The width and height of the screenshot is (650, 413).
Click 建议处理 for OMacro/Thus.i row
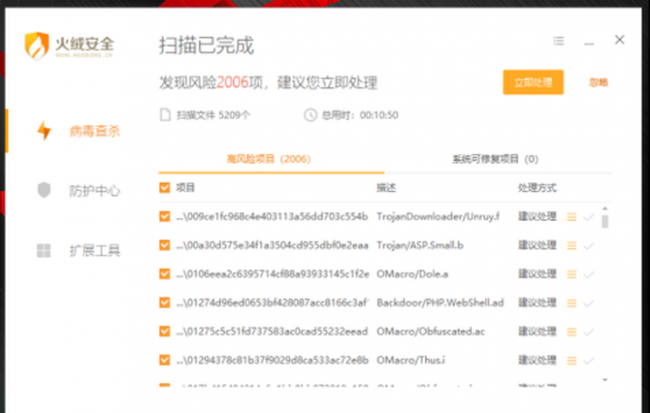[537, 360]
